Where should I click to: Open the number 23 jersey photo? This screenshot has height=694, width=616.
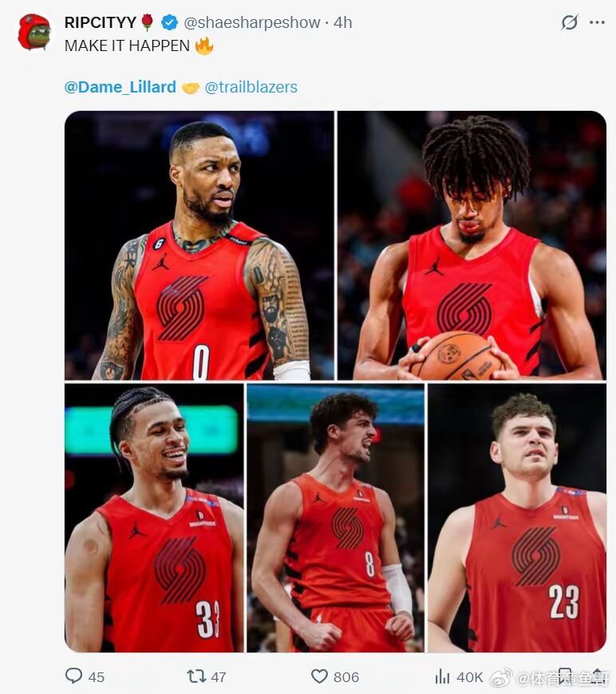tap(517, 518)
